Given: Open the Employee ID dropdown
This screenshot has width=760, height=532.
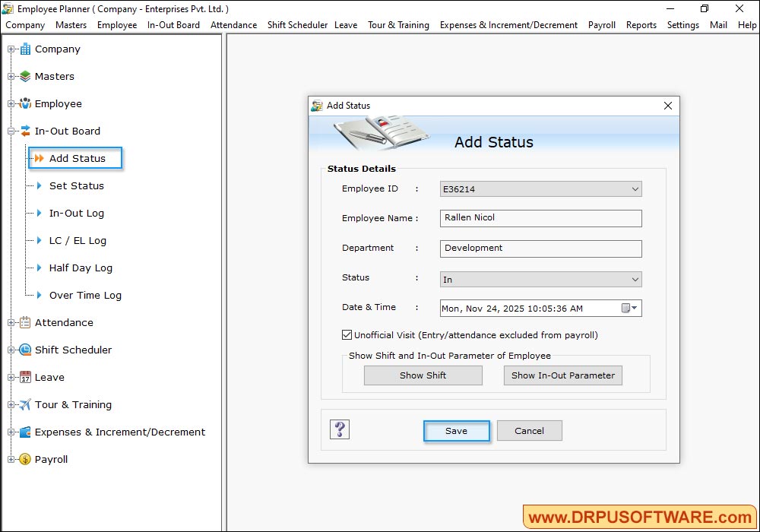Looking at the screenshot, I should (x=635, y=188).
